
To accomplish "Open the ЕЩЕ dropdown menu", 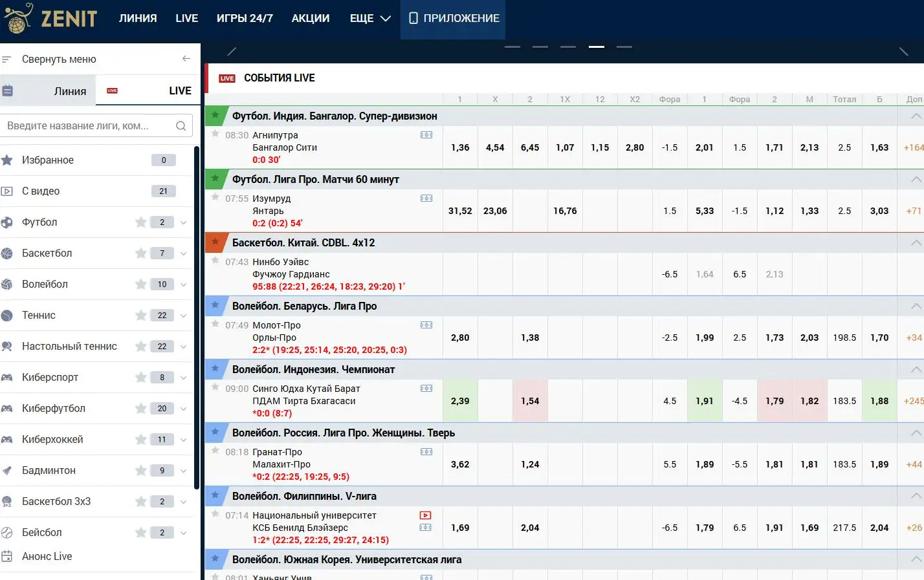I will click(370, 18).
